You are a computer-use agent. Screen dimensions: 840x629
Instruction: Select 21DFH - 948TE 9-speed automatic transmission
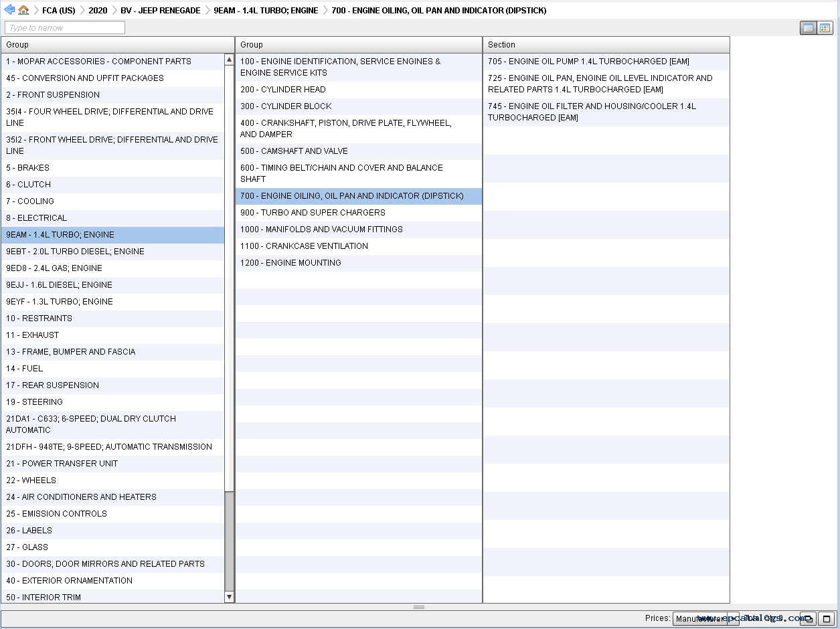(x=112, y=447)
